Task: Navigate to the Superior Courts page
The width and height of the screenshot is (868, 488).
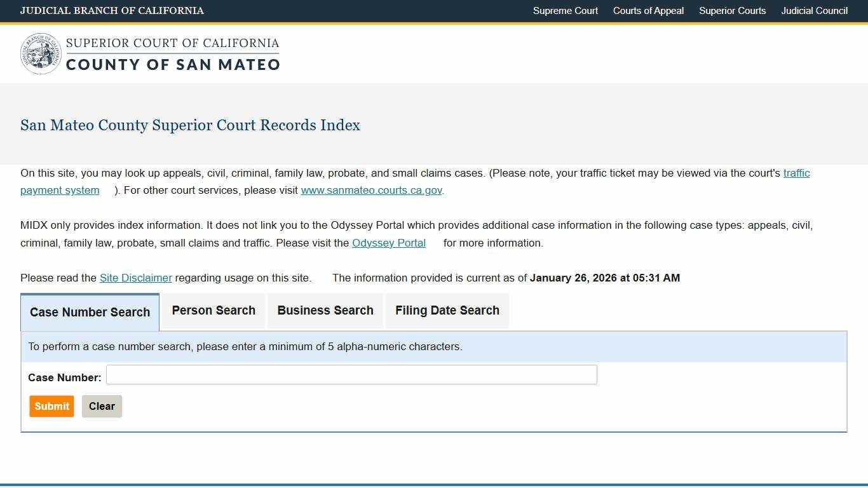Action: point(732,11)
